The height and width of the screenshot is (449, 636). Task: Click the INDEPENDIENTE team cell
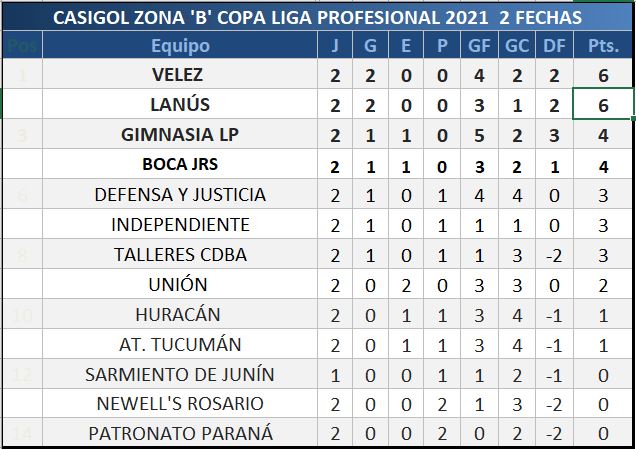click(180, 224)
